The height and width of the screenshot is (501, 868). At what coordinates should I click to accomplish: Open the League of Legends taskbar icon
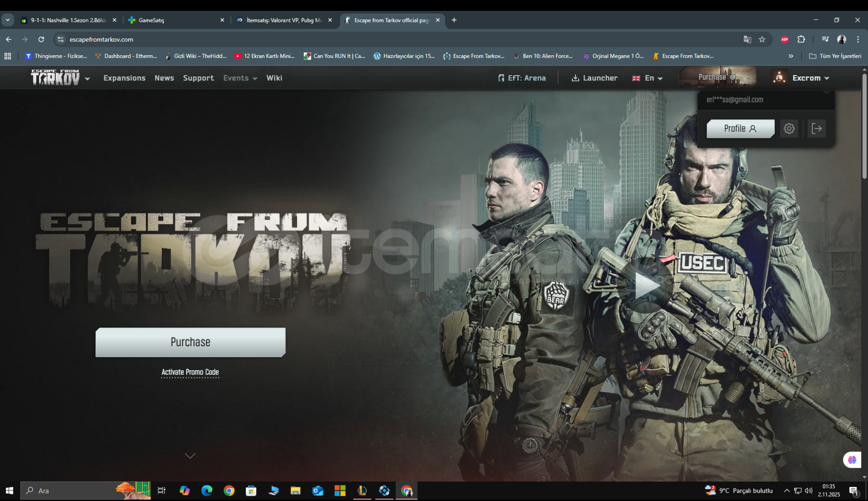[x=362, y=491]
